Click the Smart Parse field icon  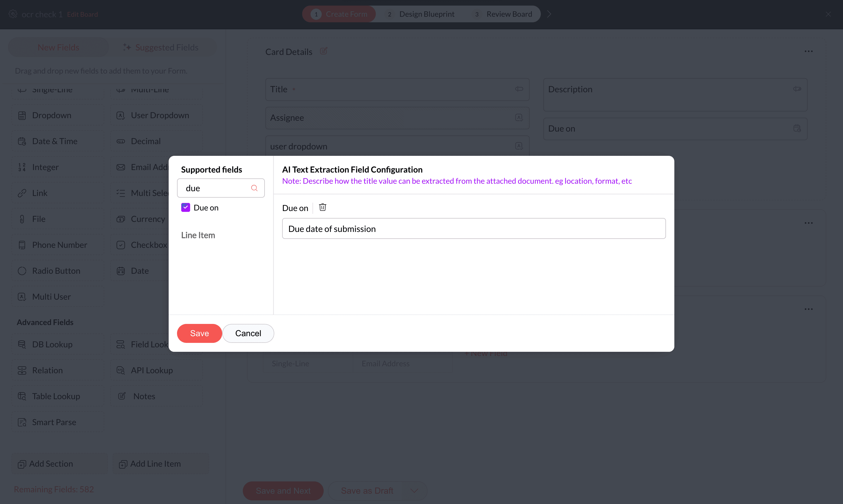(x=22, y=422)
